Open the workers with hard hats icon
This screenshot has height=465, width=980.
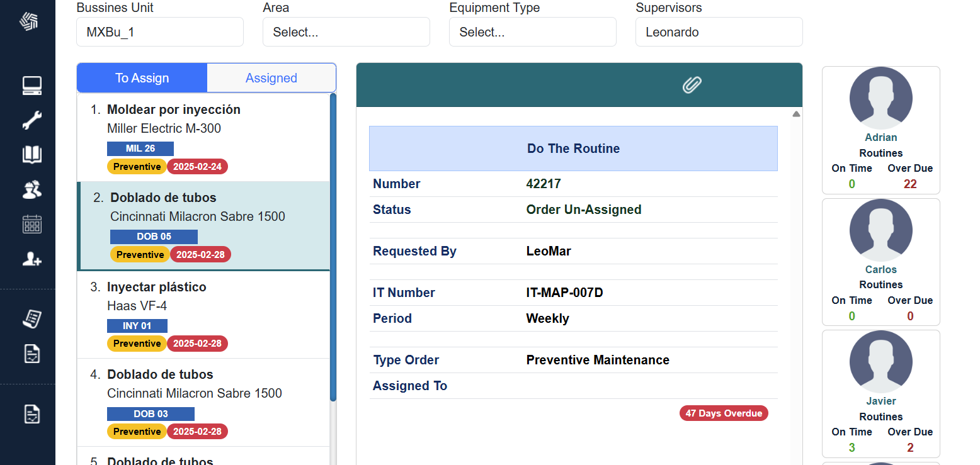click(x=32, y=189)
